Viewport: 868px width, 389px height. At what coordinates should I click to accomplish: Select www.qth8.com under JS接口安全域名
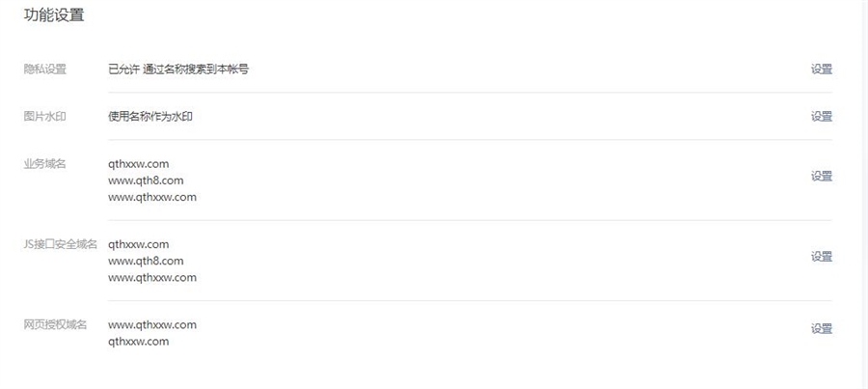(146, 261)
